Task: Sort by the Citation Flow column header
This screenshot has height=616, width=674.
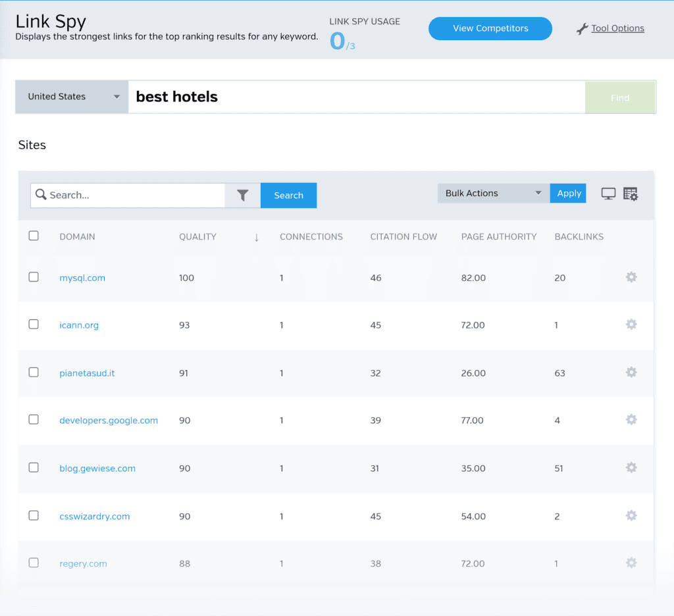Action: (403, 237)
